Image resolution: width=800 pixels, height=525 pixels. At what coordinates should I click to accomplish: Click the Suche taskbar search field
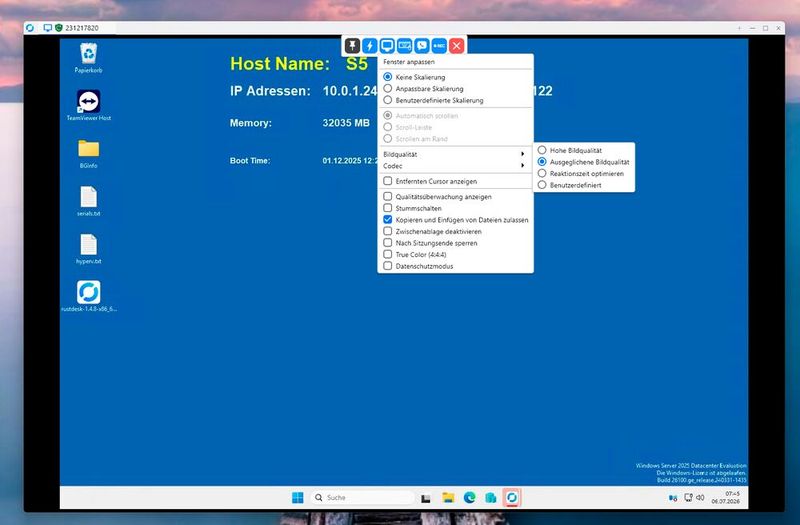361,497
